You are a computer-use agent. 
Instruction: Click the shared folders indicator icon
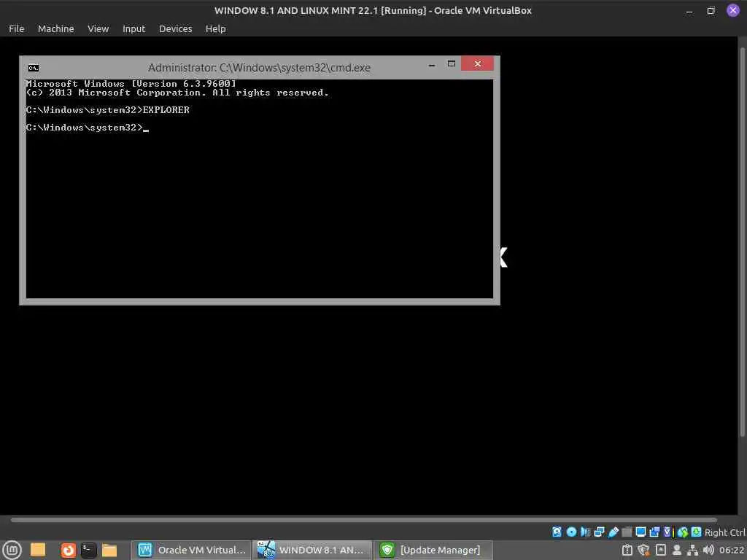[x=627, y=532]
